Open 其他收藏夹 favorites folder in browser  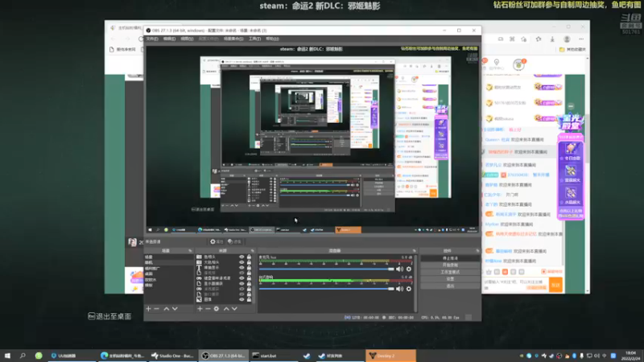click(572, 49)
